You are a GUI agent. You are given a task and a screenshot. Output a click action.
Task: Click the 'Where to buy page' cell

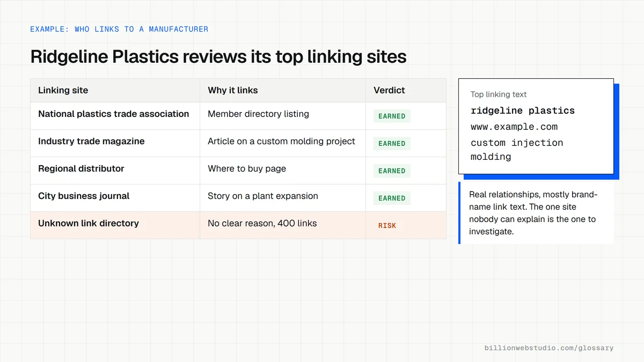[283, 171]
